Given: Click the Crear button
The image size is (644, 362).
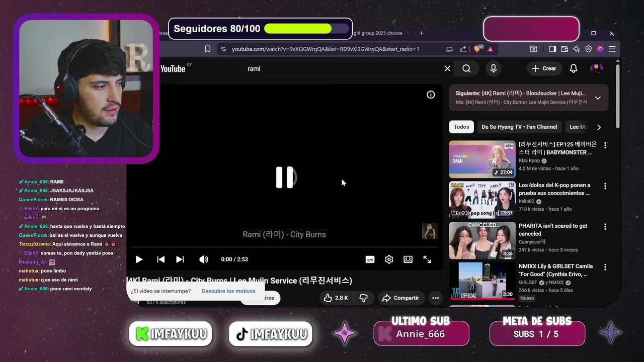Looking at the screenshot, I should click(544, 68).
